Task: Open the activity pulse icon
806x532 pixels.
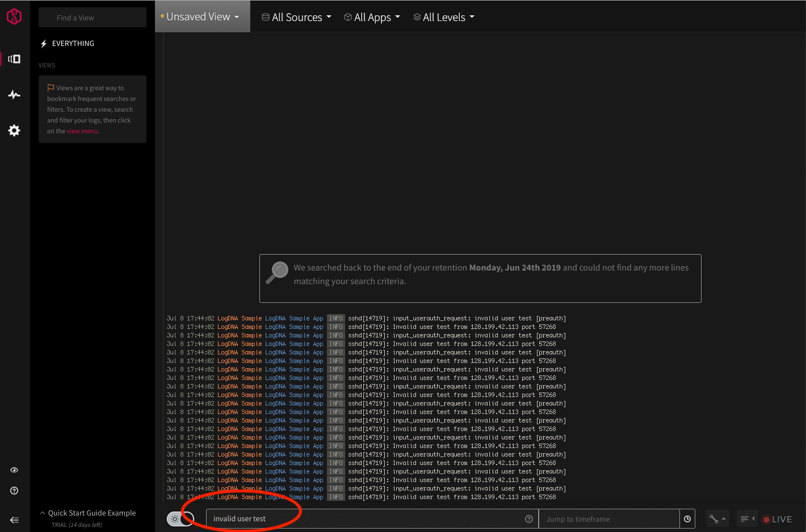Action: click(x=14, y=95)
